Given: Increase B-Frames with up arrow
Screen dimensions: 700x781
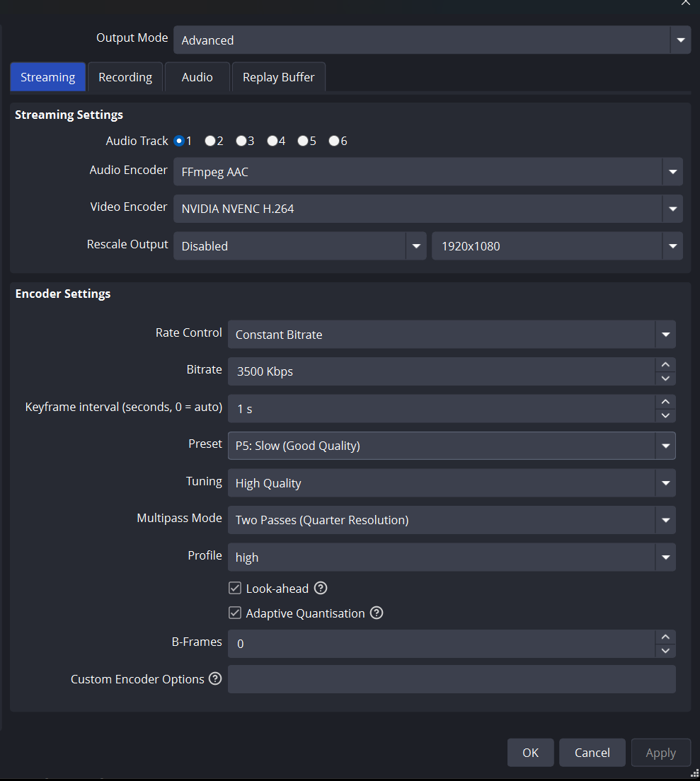Looking at the screenshot, I should (665, 637).
